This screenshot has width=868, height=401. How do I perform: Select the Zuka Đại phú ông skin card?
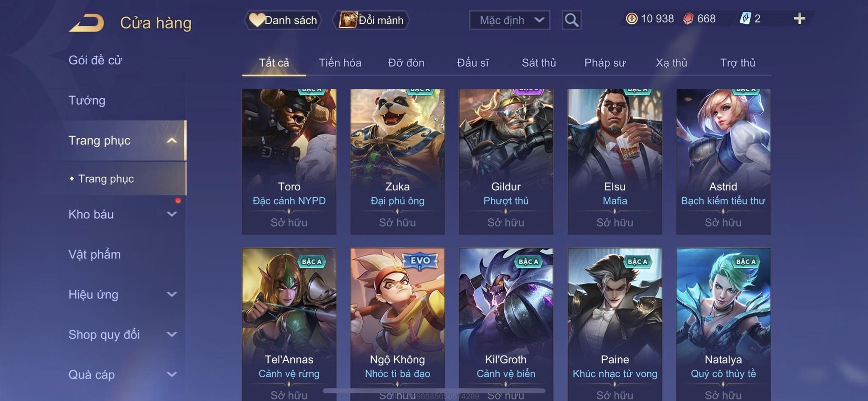[398, 162]
